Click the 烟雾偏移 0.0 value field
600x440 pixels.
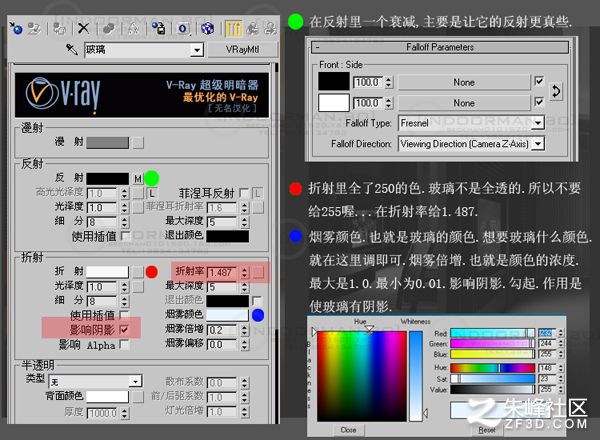224,345
